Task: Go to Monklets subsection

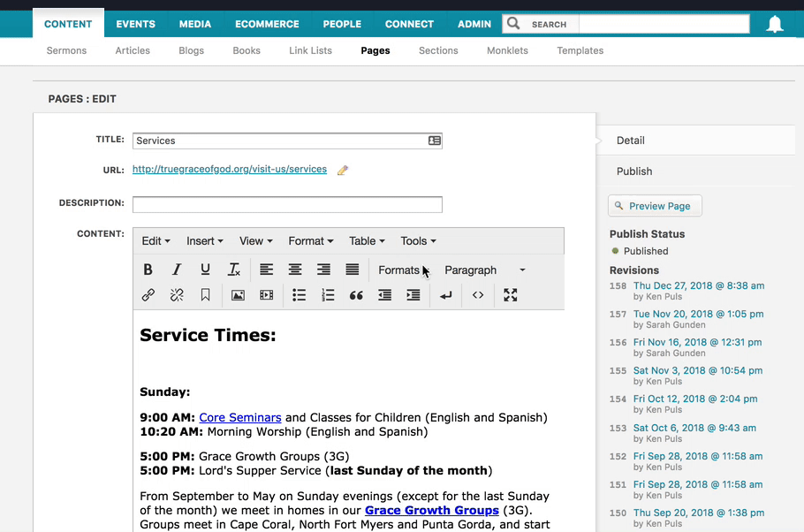Action: 507,50
